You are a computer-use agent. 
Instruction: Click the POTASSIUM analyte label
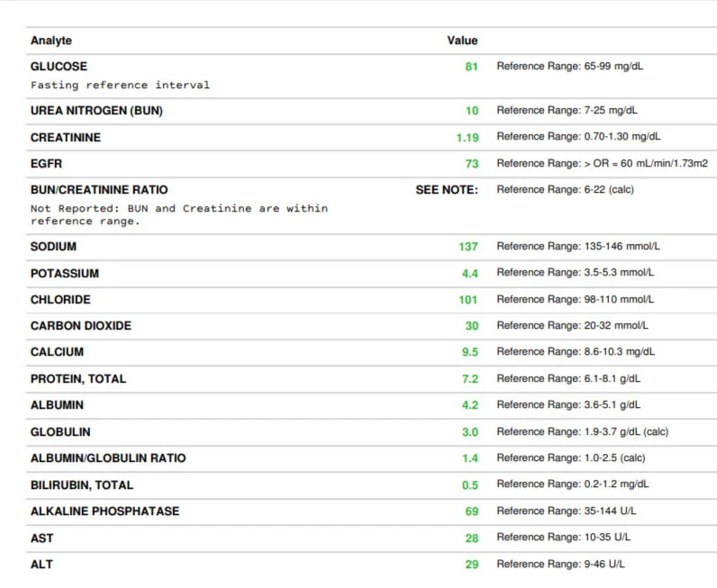pos(65,273)
